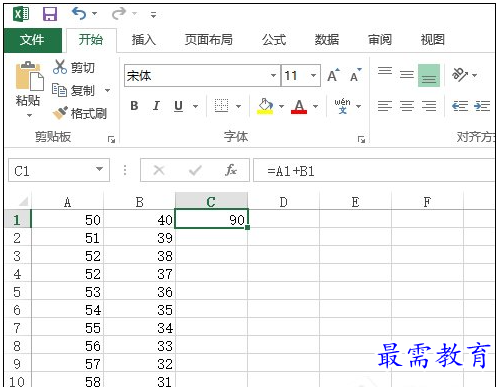Toggle Italic formatting

156,106
